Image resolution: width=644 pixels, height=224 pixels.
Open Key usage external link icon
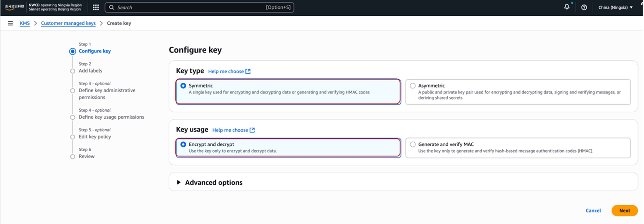pyautogui.click(x=252, y=130)
